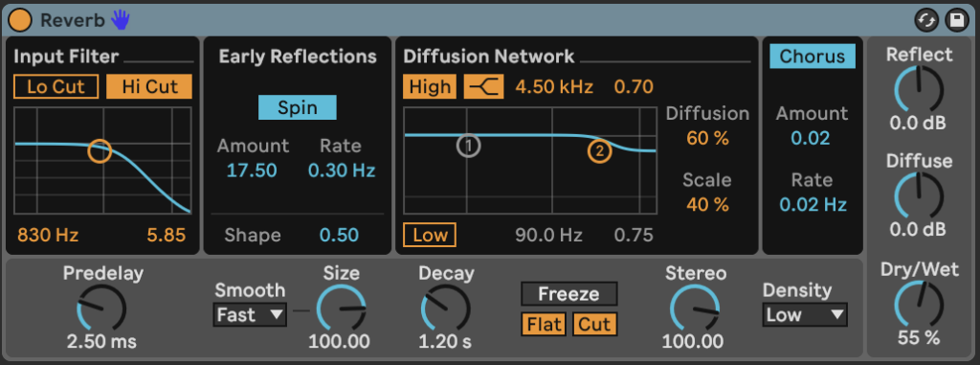
Task: Toggle the Hi Cut input filter
Action: pyautogui.click(x=149, y=87)
